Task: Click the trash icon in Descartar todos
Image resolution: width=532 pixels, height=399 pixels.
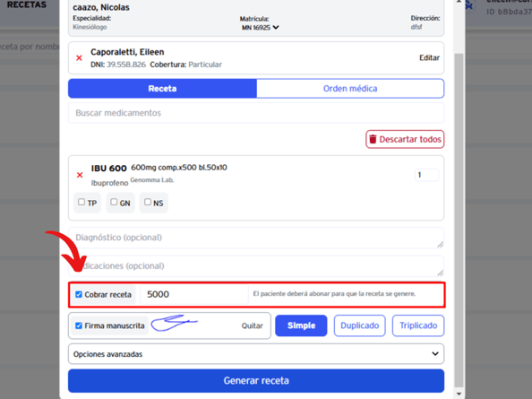Action: point(373,139)
